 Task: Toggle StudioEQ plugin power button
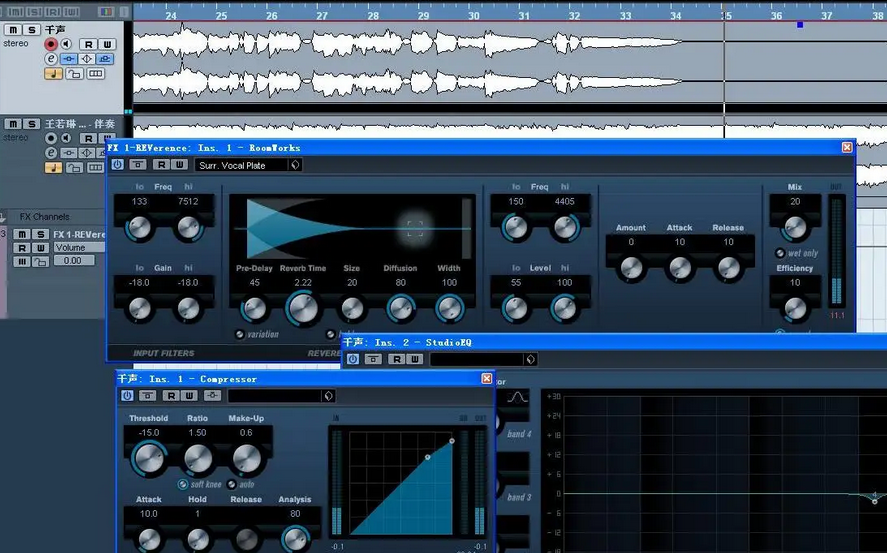[x=352, y=359]
